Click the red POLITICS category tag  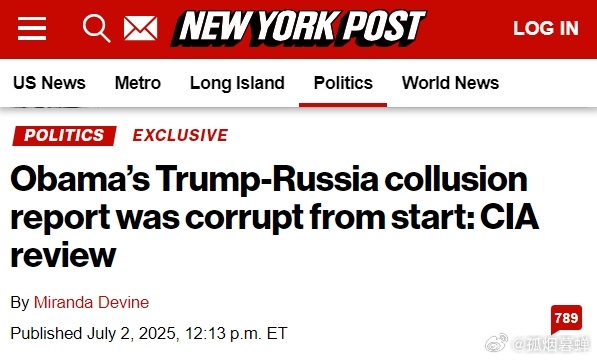coord(64,135)
